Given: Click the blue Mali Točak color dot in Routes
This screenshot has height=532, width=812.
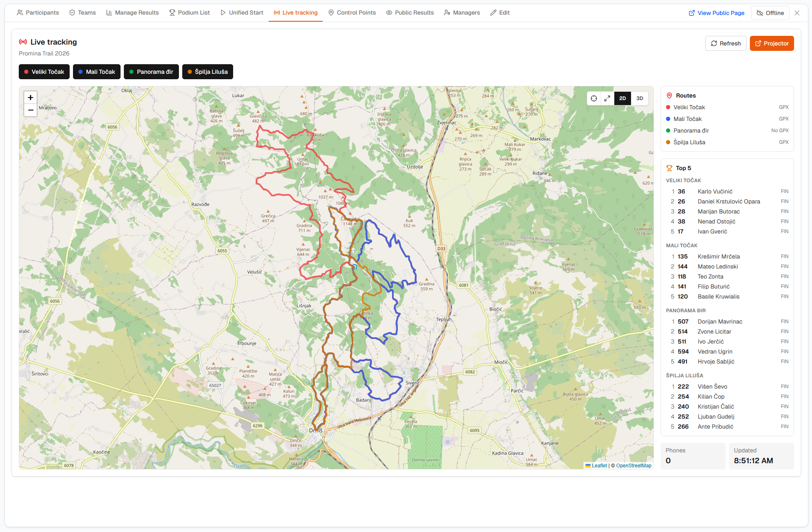Looking at the screenshot, I should pos(668,119).
